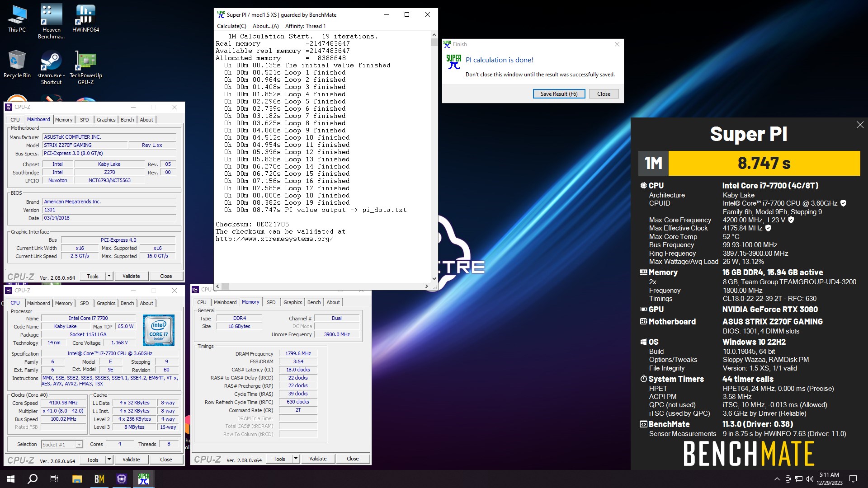Click BIOS Version field 1301

(x=109, y=210)
